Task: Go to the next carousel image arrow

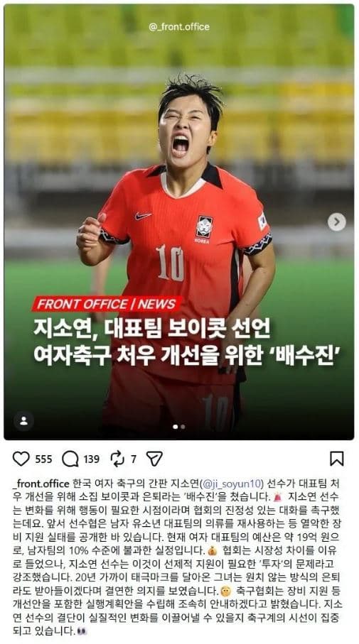Action: [x=337, y=222]
